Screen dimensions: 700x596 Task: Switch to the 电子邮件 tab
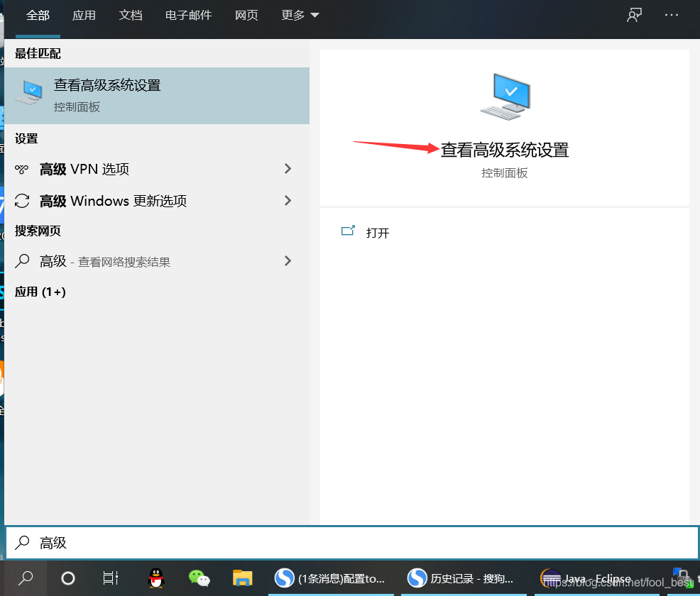click(x=188, y=16)
